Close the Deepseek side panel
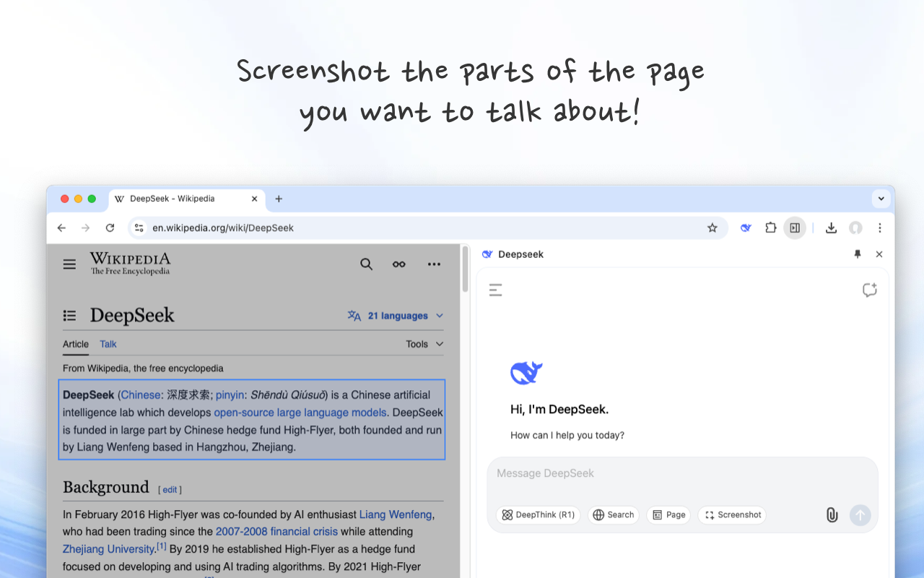924x578 pixels. 879,254
